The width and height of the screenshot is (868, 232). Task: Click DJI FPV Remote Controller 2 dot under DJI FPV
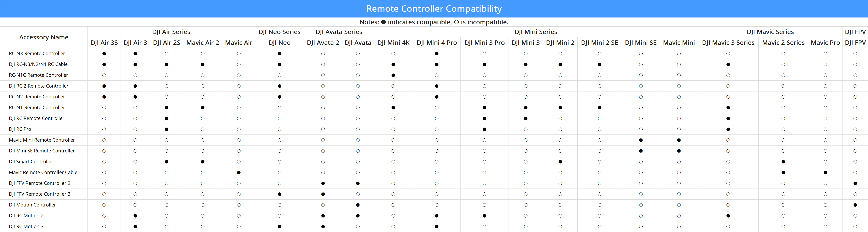(855, 183)
